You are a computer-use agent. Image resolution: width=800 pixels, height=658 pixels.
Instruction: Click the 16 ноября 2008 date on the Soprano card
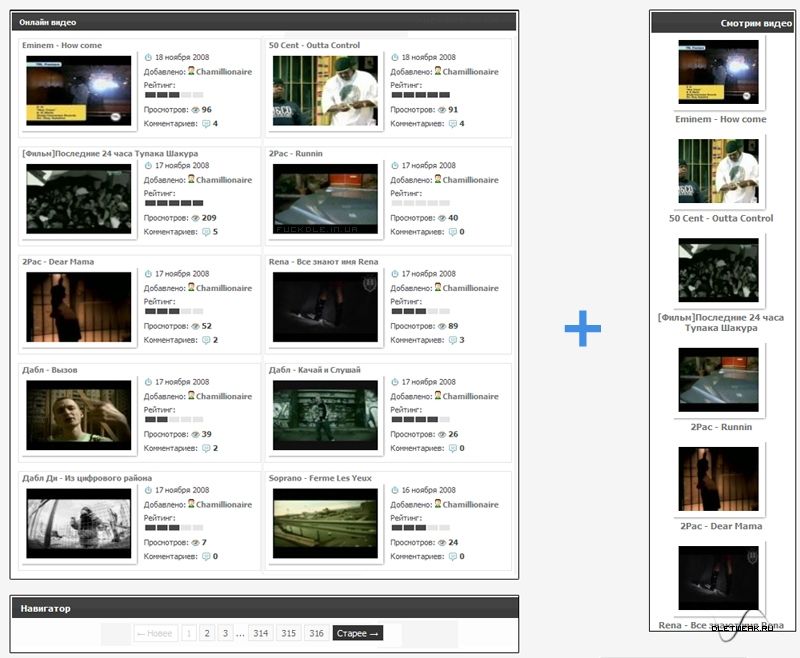429,490
